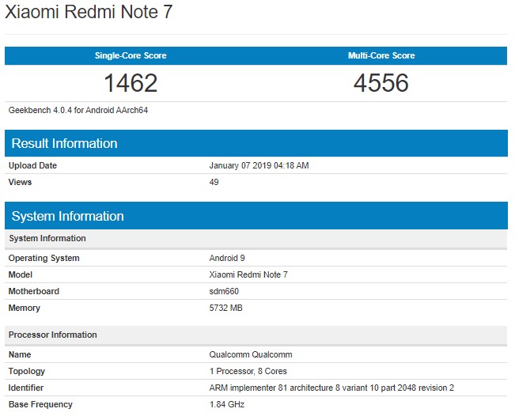Click the sdm660 motherboard value
515x420 pixels.
click(x=224, y=291)
